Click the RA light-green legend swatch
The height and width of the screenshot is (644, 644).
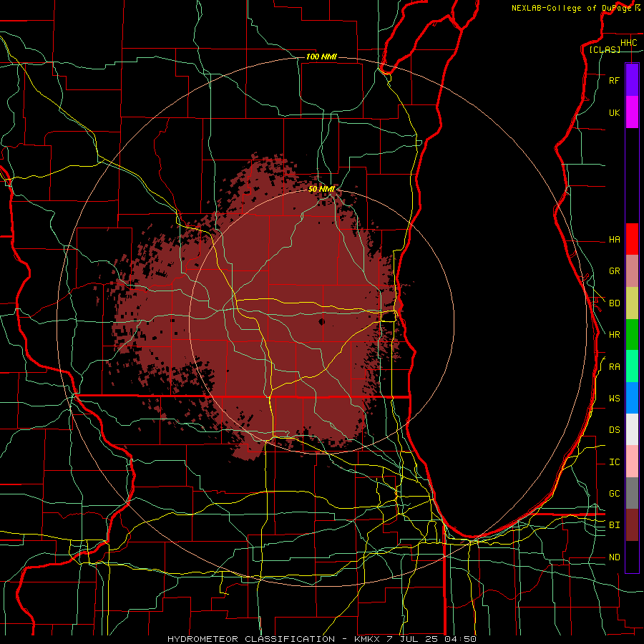click(632, 366)
